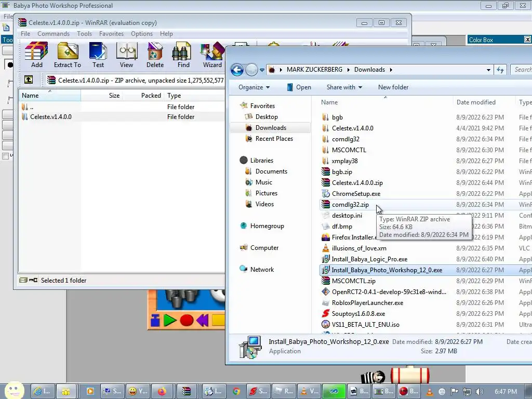Open Firefox from the taskbar

click(162, 391)
